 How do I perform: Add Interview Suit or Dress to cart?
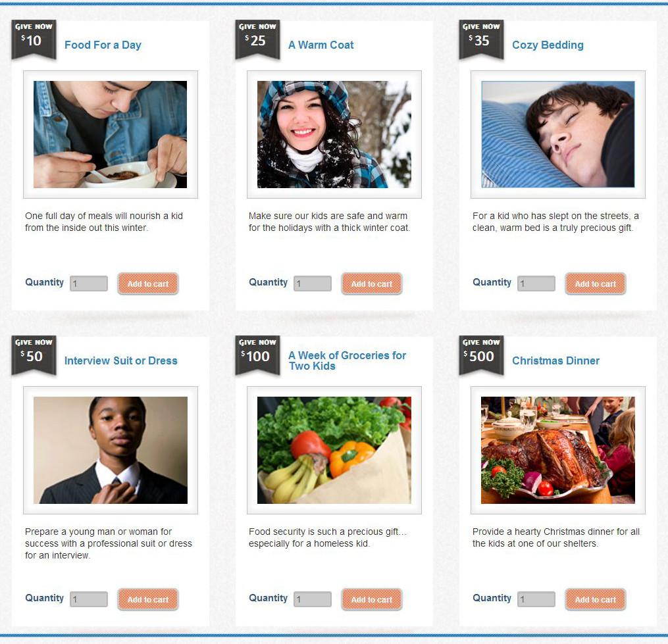point(148,599)
